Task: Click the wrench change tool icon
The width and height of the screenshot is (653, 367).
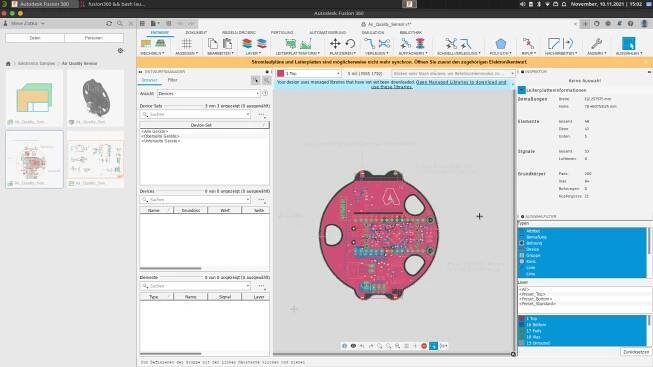Action: click(596, 43)
